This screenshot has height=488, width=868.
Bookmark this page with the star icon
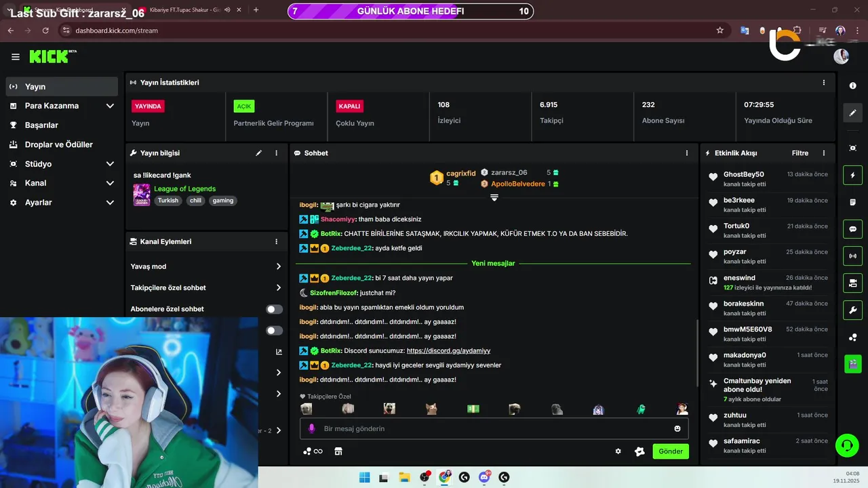(720, 30)
